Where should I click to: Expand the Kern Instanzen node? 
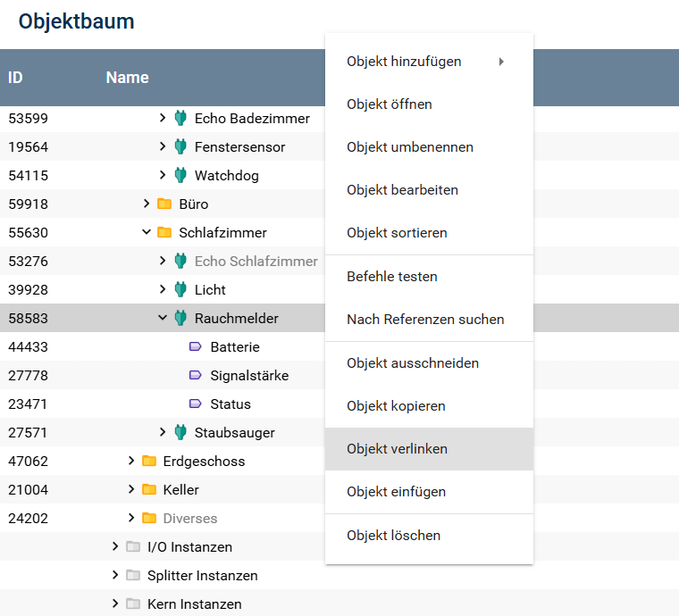[115, 604]
